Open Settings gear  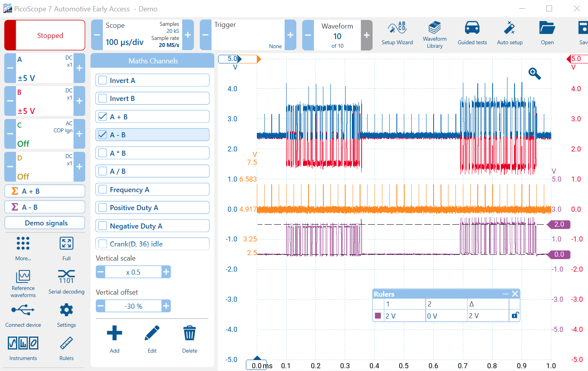coord(66,310)
